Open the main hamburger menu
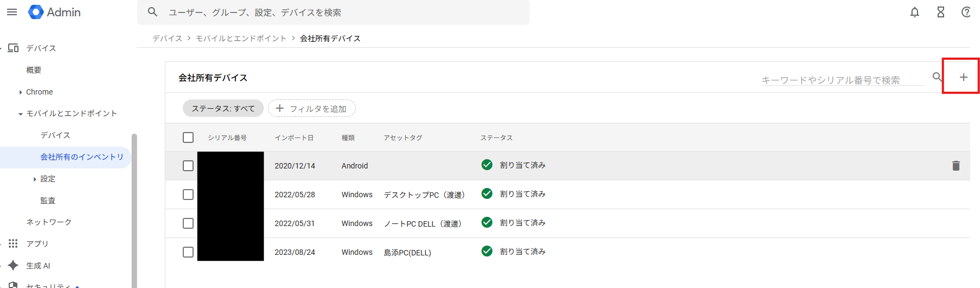 click(x=12, y=12)
